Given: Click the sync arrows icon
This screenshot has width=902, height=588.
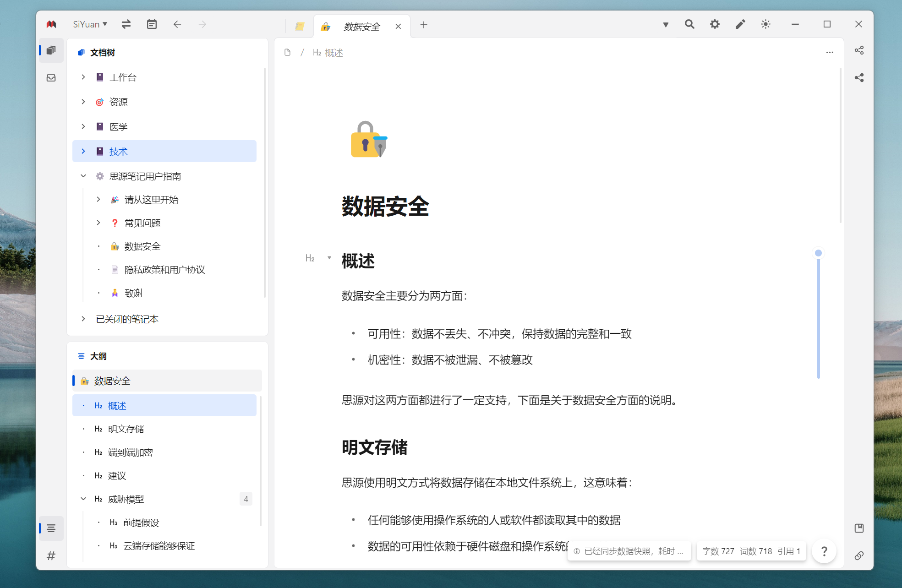Looking at the screenshot, I should pyautogui.click(x=126, y=24).
